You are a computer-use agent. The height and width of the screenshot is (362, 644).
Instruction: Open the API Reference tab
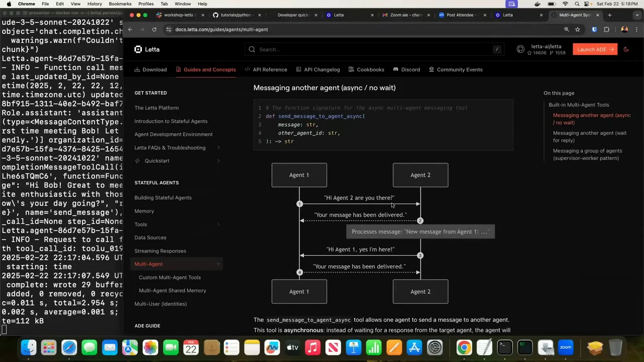click(x=266, y=69)
